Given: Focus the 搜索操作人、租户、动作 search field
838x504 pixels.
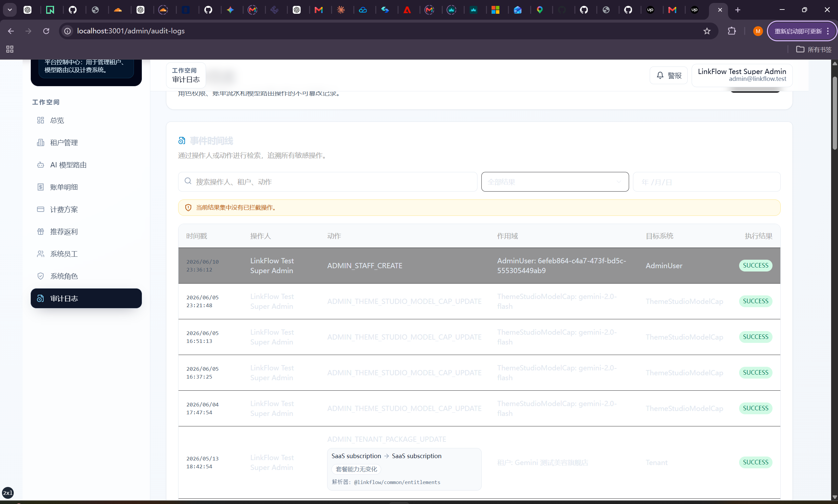Looking at the screenshot, I should [327, 182].
